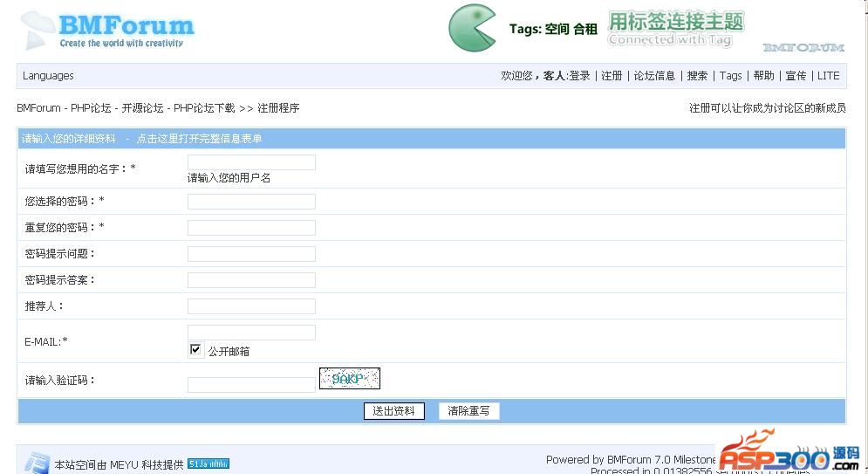Click the 合租 tag link
868x474 pixels.
point(585,29)
